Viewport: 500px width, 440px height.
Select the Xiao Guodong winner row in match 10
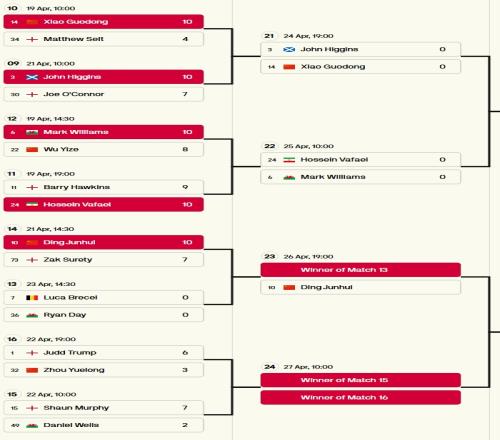[104, 22]
